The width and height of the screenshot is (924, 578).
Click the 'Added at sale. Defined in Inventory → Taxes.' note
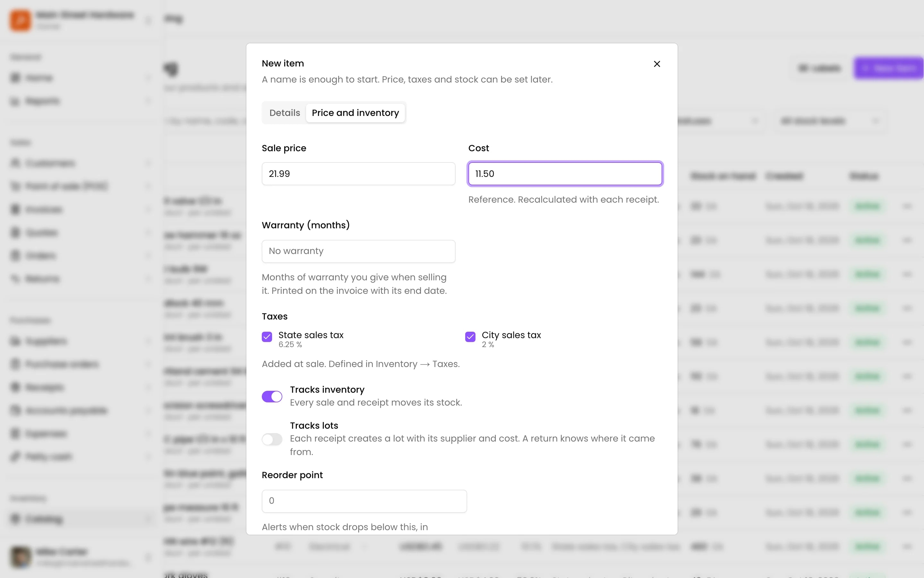360,364
